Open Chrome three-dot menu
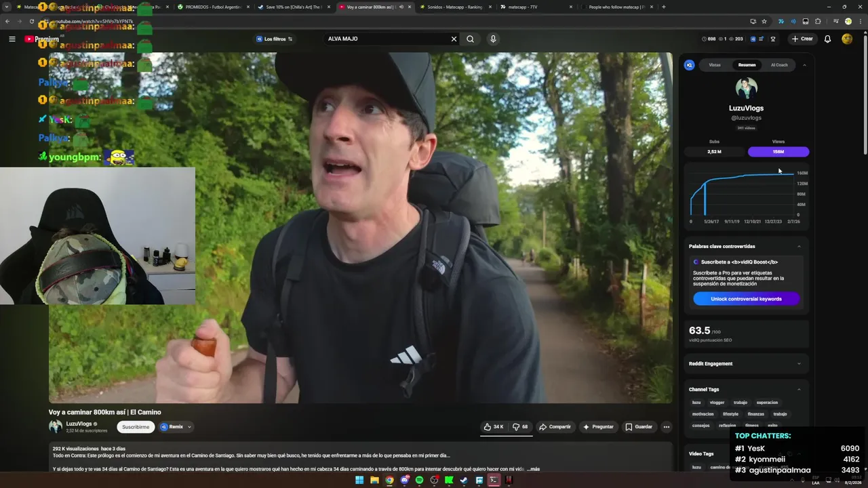 tap(860, 21)
